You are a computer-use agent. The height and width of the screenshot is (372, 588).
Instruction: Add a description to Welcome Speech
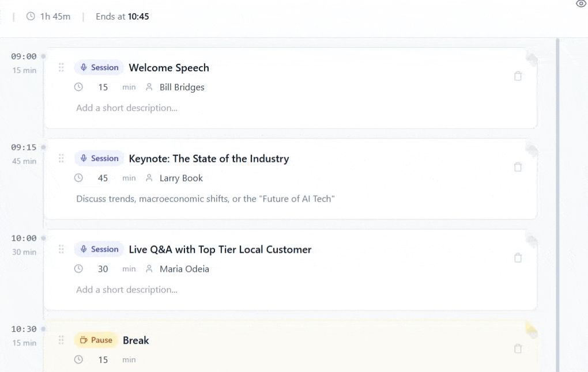click(127, 108)
